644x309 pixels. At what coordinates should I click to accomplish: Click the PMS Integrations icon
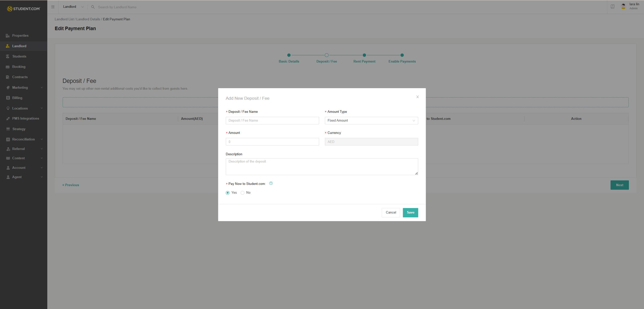click(x=8, y=118)
